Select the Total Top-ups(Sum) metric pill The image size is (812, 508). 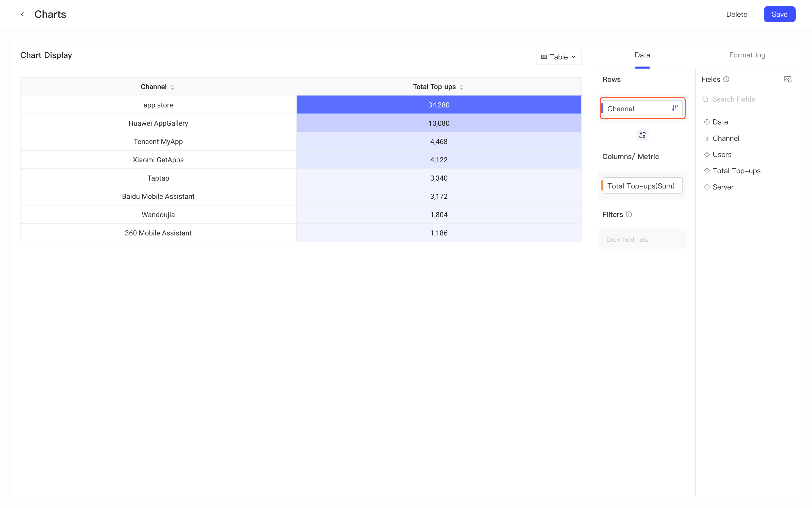[642, 185]
